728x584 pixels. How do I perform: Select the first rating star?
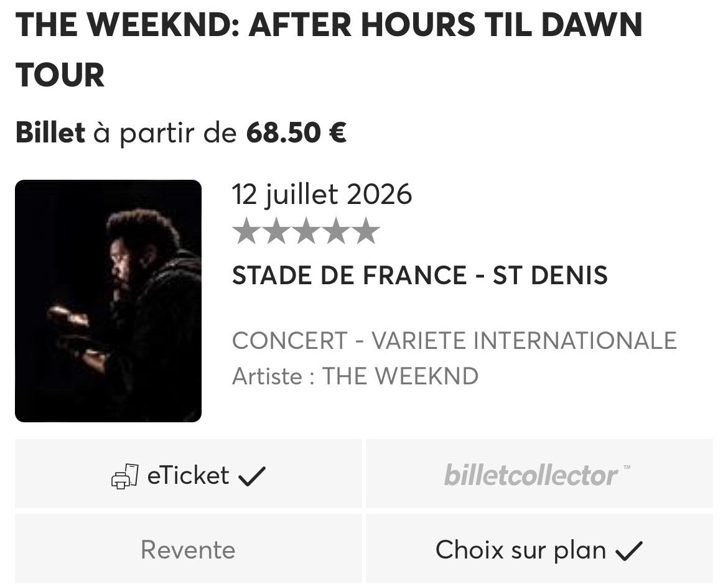[246, 231]
